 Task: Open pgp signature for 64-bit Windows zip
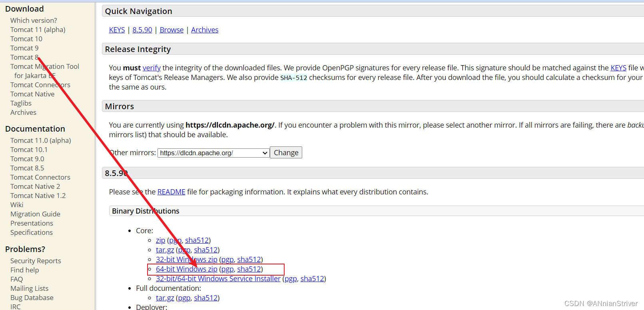[227, 269]
